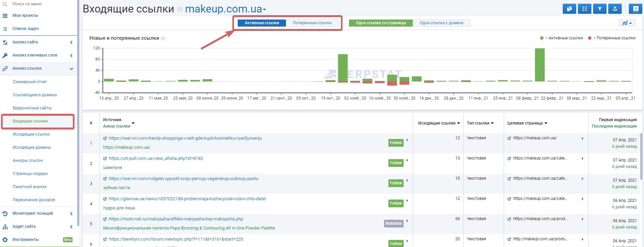Click the tall green bar for February 2021

(x=539, y=65)
